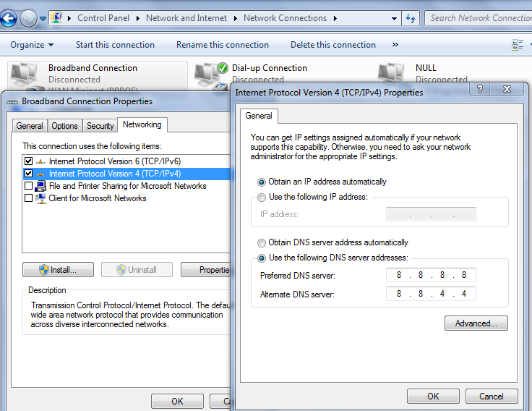This screenshot has height=411, width=532.
Task: Switch to the Options tab
Action: point(64,126)
